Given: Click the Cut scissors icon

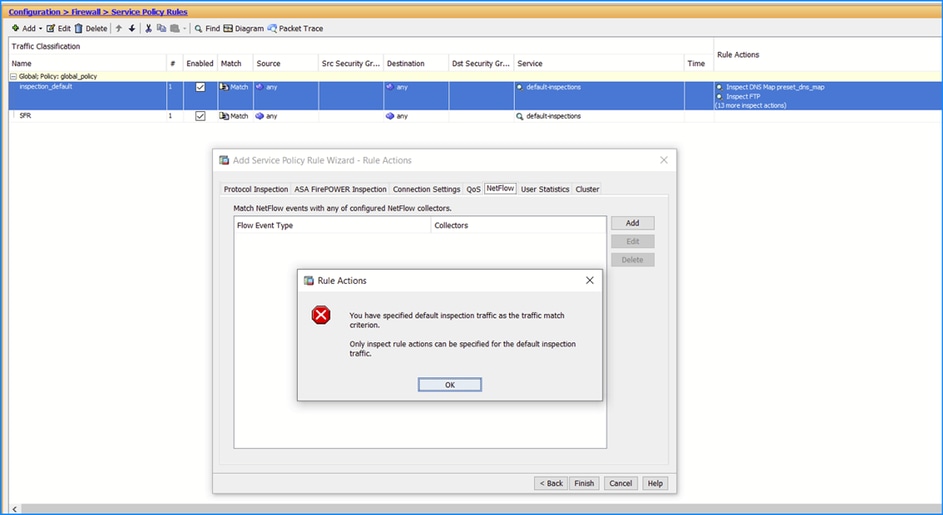Looking at the screenshot, I should [149, 28].
